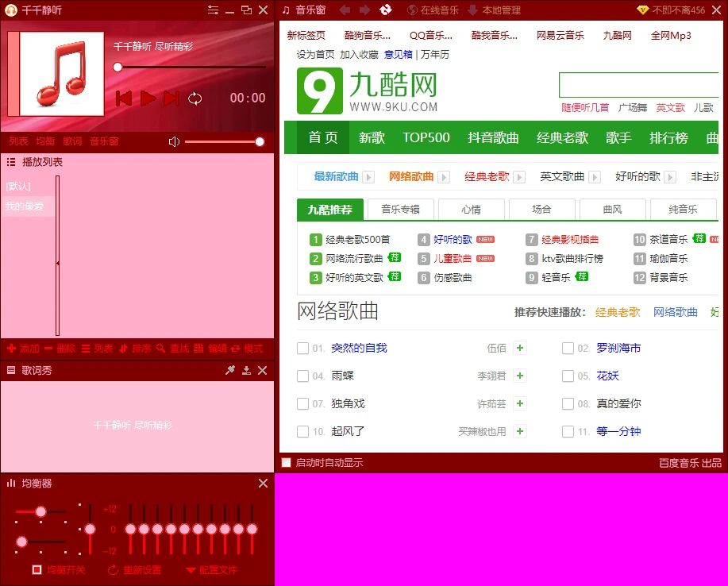Open the player settings menu icon
The image size is (728, 586).
pyautogui.click(x=213, y=10)
